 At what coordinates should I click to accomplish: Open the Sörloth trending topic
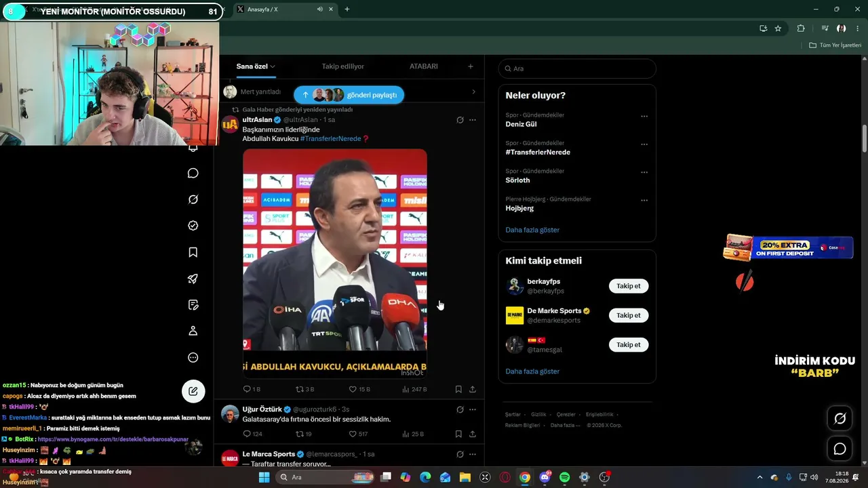(517, 180)
